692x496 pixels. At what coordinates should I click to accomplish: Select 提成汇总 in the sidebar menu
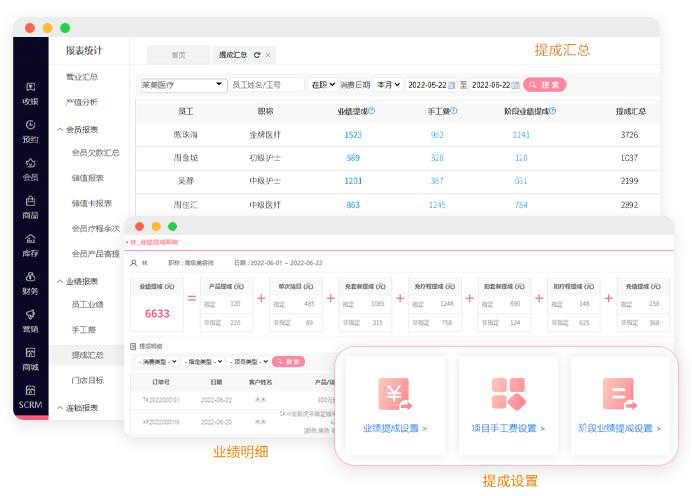tap(87, 355)
